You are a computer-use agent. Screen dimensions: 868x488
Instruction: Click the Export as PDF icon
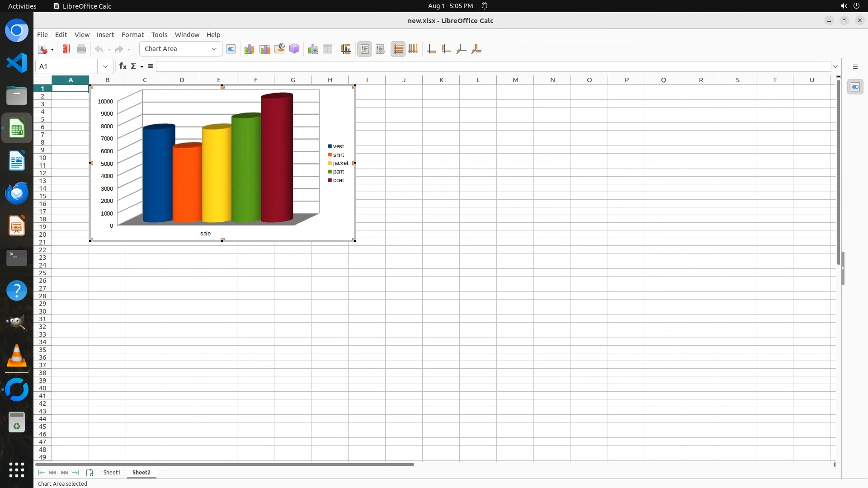[x=66, y=49]
